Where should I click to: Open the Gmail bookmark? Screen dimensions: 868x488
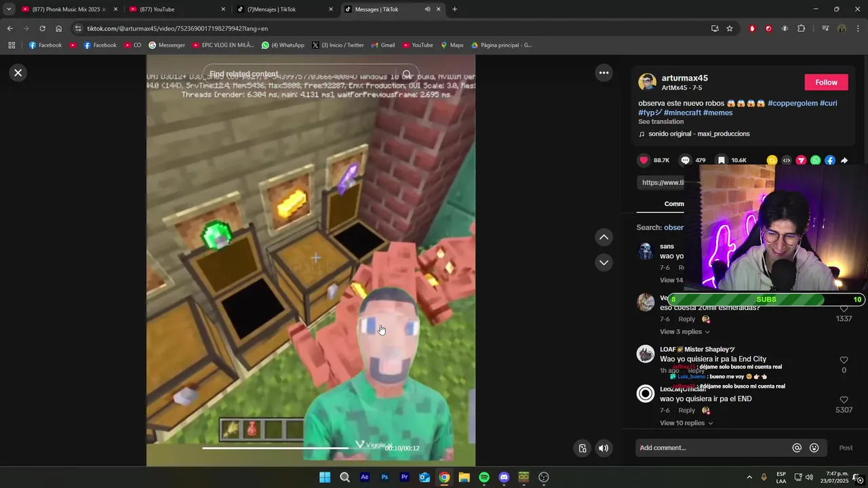[x=383, y=45]
